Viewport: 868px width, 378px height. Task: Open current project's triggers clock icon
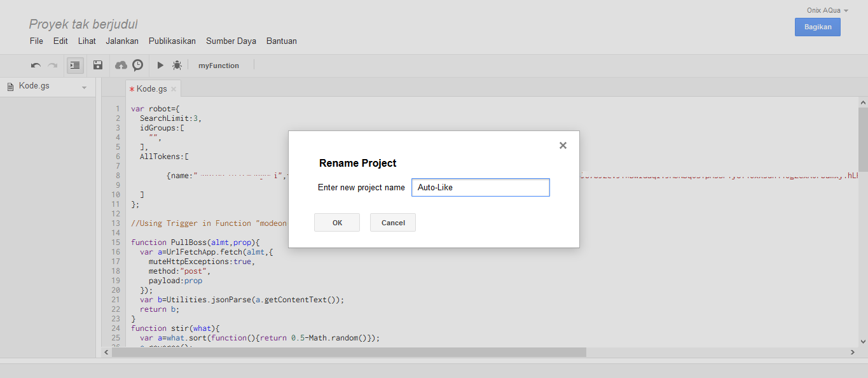(137, 65)
